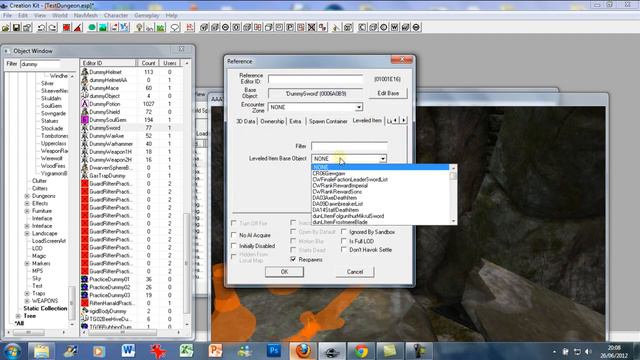
Task: Click the speech bubble toolbar icon
Action: click(x=175, y=27)
